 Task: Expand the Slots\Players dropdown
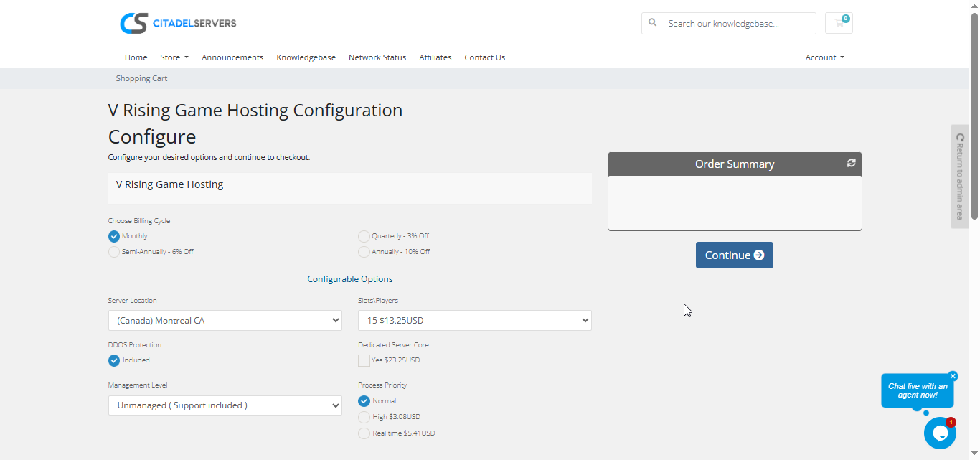click(474, 321)
